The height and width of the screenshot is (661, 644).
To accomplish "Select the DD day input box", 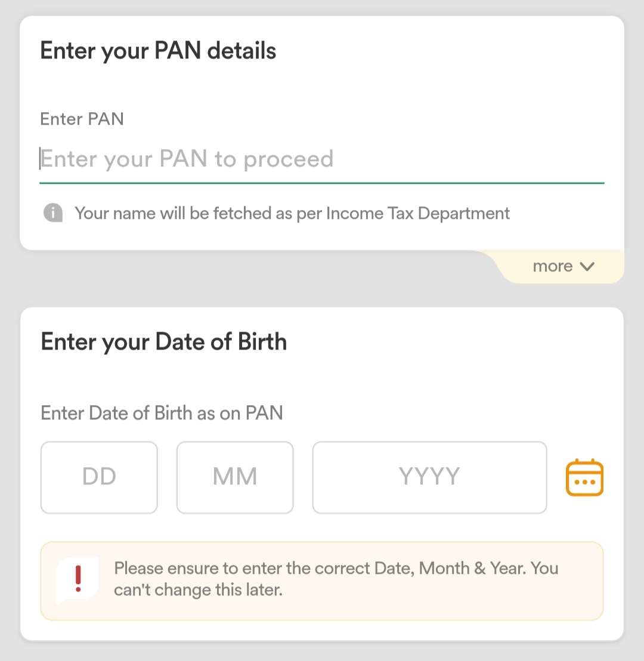I will pyautogui.click(x=98, y=477).
